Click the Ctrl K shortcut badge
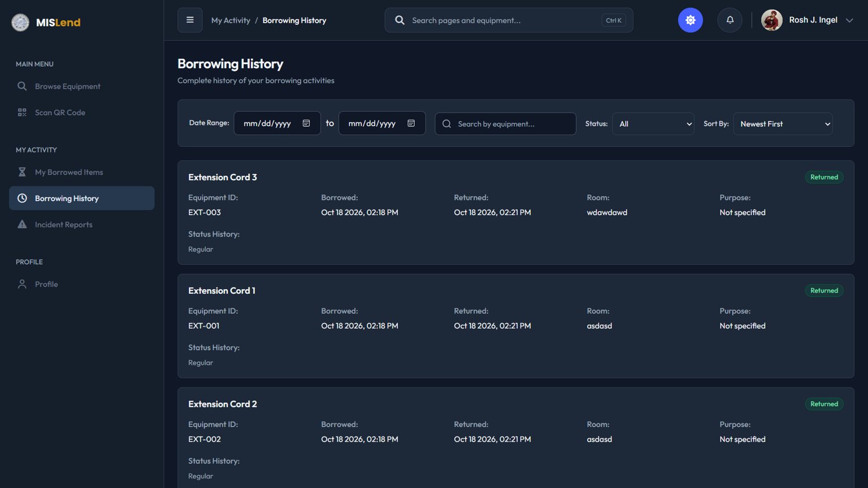Screen dimensions: 868x488 point(614,20)
